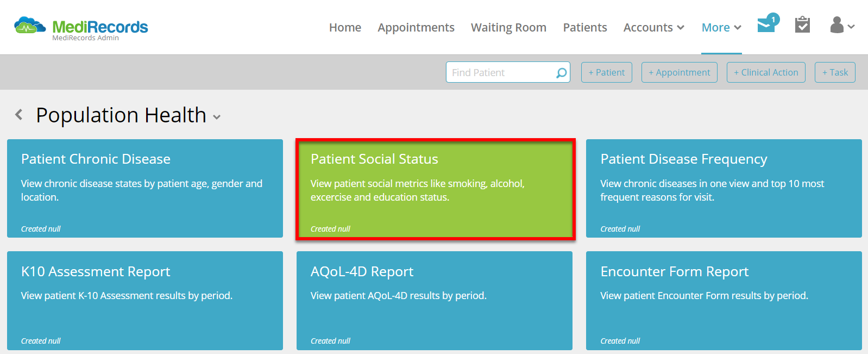868x354 pixels.
Task: Navigate to the Patients page
Action: pyautogui.click(x=584, y=28)
